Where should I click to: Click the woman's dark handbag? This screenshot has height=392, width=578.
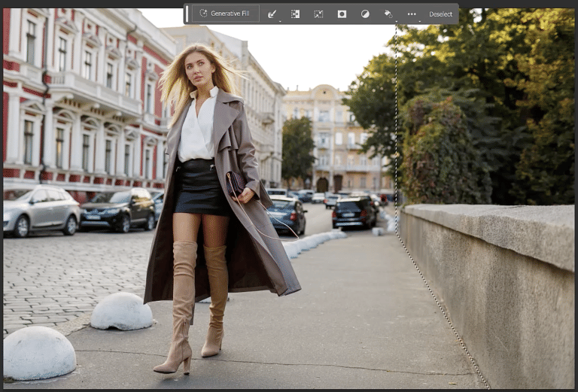236,183
